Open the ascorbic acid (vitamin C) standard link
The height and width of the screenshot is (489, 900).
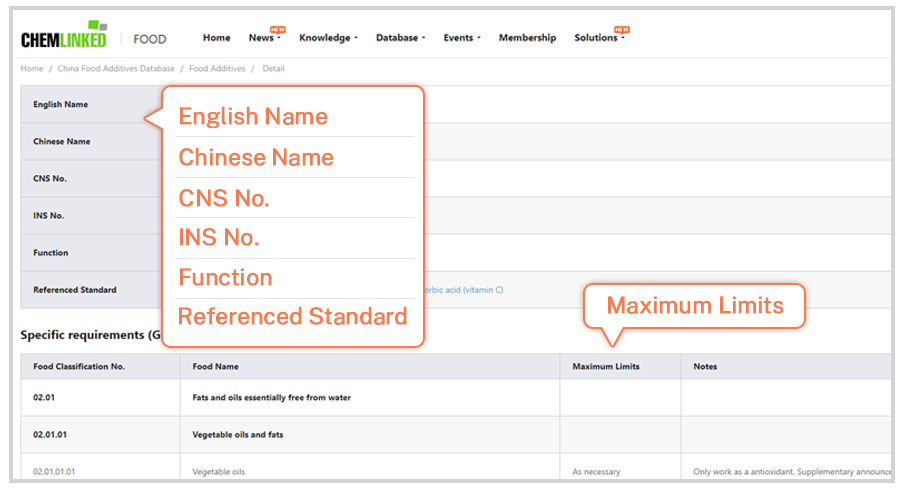[x=464, y=290]
